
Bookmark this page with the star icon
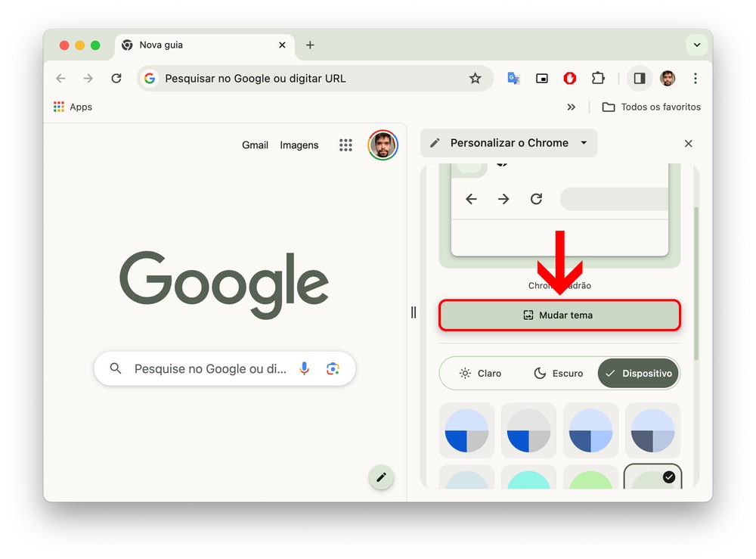click(475, 79)
